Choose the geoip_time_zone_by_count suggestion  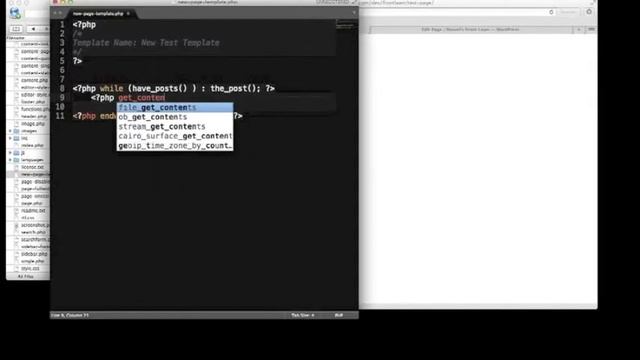click(x=175, y=146)
